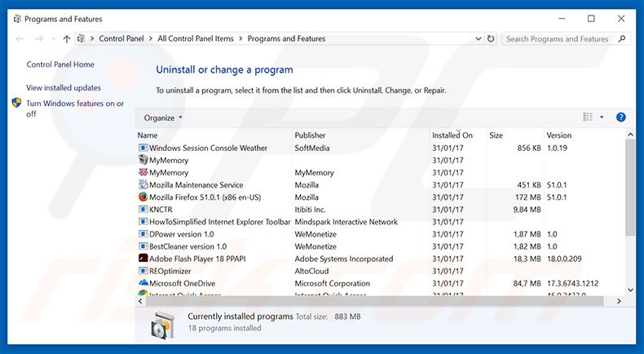Click the horizontal scroll right arrow
The width and height of the screenshot is (644, 354).
coord(619,301)
